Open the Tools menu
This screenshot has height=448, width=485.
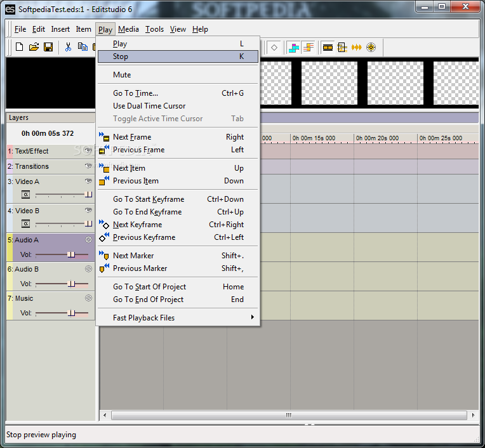154,29
